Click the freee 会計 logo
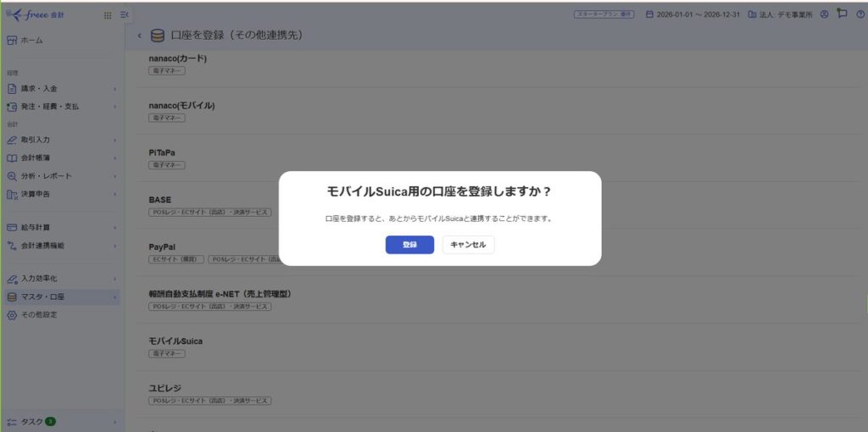 coord(36,15)
